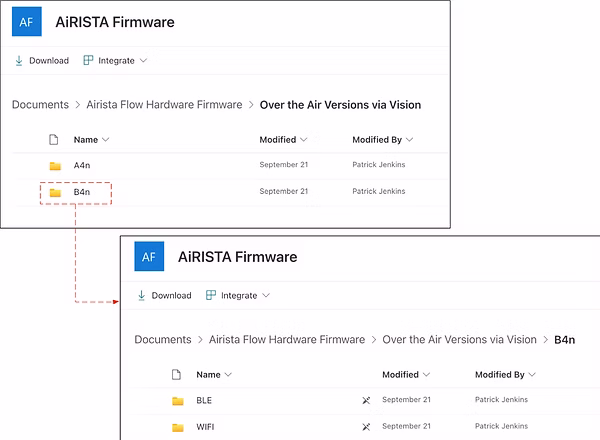The height and width of the screenshot is (440, 600).
Task: Open the Integrate menu in the upper window
Action: pyautogui.click(x=115, y=60)
